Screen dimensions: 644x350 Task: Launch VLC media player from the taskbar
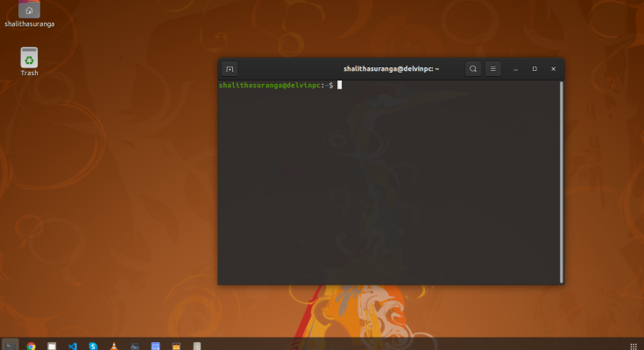(x=114, y=344)
